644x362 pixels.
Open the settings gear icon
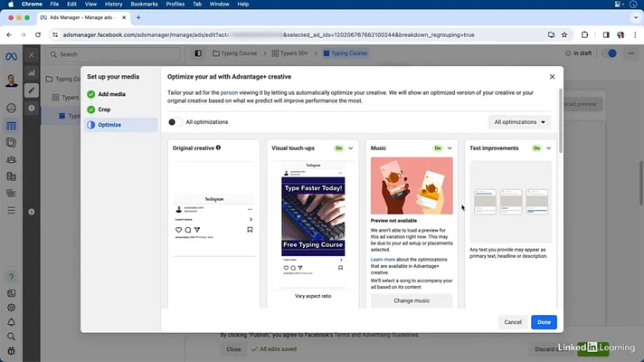coord(11,308)
